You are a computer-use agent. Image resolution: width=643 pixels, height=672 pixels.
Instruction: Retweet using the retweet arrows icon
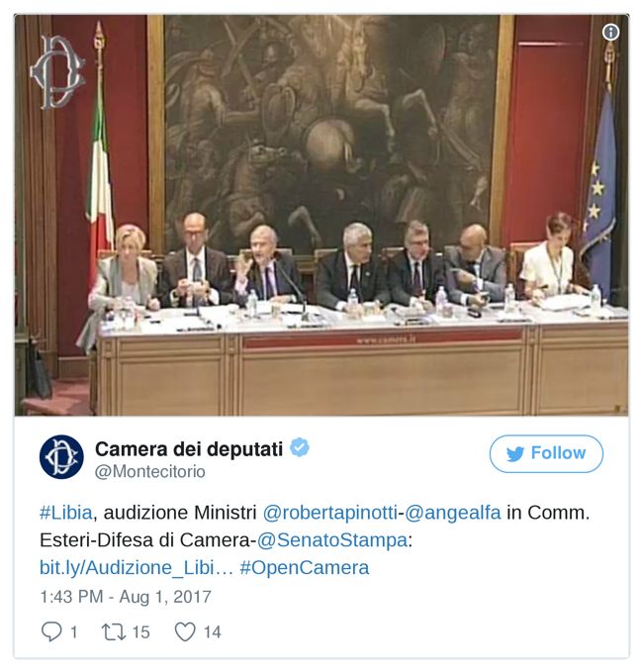[x=113, y=631]
